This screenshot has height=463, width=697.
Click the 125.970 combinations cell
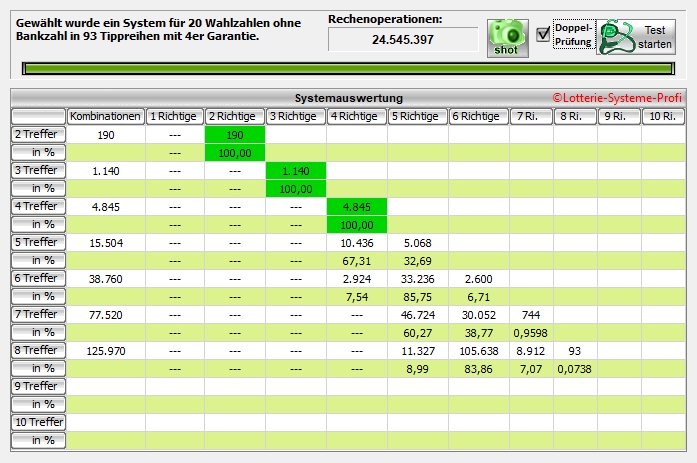coord(106,350)
